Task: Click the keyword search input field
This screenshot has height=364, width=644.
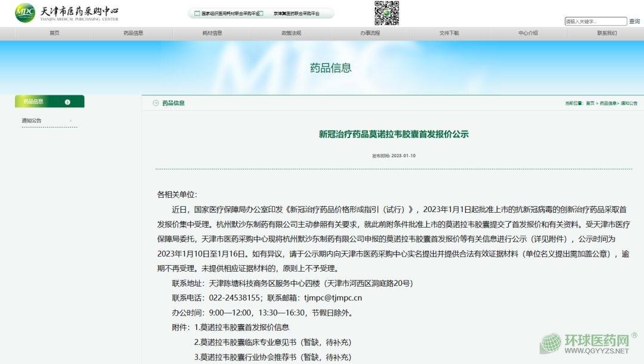Action: (x=595, y=21)
